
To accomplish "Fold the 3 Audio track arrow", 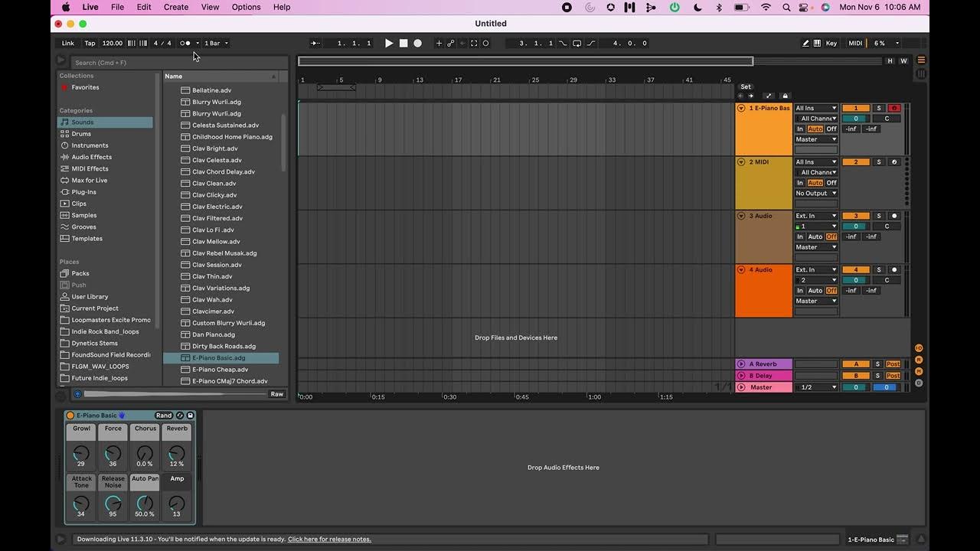I will coord(741,216).
